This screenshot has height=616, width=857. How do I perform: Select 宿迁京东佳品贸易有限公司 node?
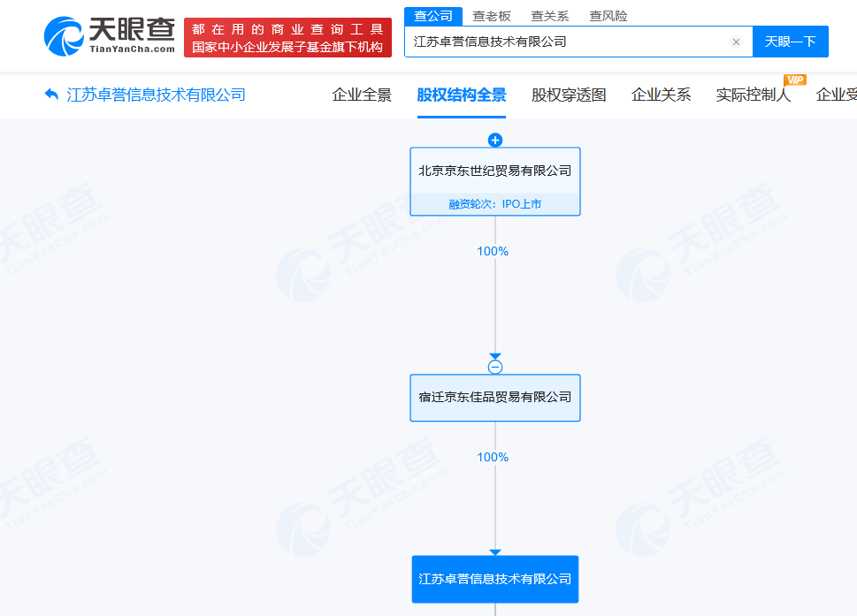point(495,398)
